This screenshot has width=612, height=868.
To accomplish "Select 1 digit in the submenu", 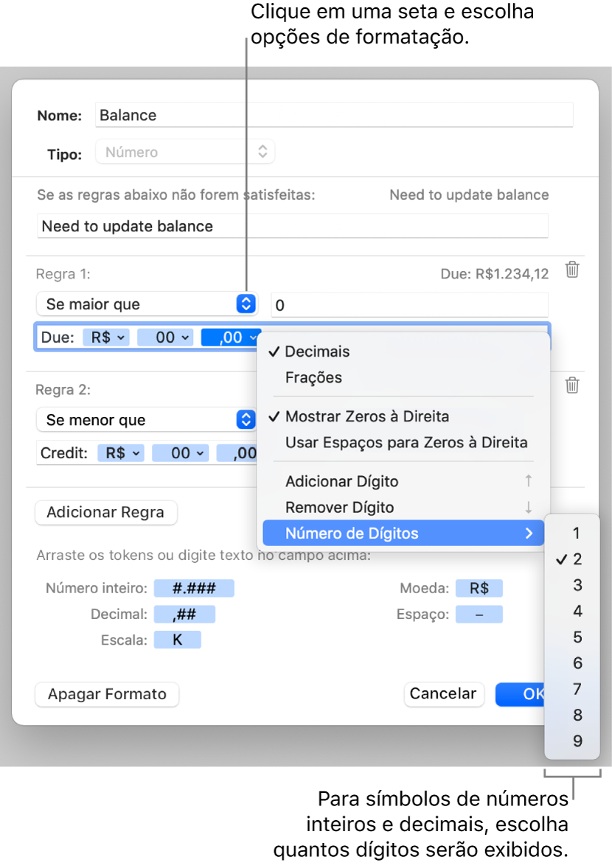I will pos(573,533).
